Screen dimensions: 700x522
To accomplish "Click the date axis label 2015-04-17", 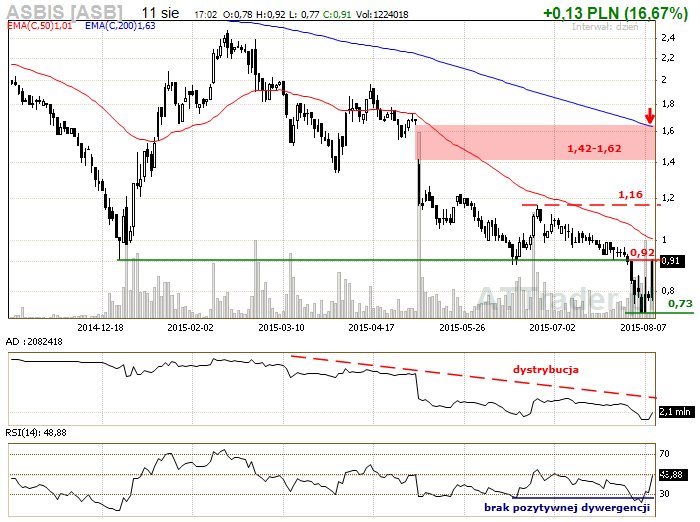I will (x=371, y=328).
